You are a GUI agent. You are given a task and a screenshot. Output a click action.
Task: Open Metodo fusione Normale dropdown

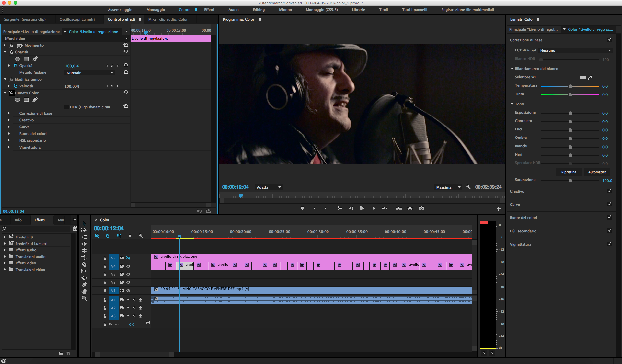90,73
